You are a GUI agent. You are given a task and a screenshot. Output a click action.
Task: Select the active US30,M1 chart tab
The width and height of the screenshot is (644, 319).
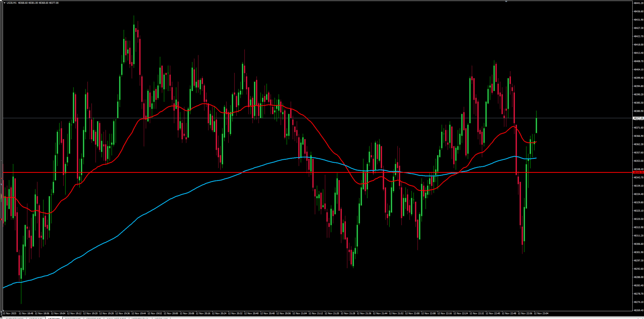pyautogui.click(x=54, y=318)
